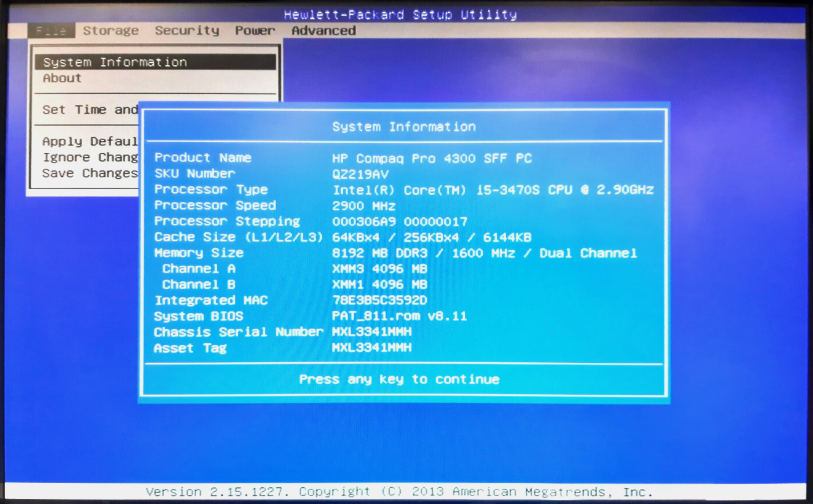Select the Power menu

[255, 31]
